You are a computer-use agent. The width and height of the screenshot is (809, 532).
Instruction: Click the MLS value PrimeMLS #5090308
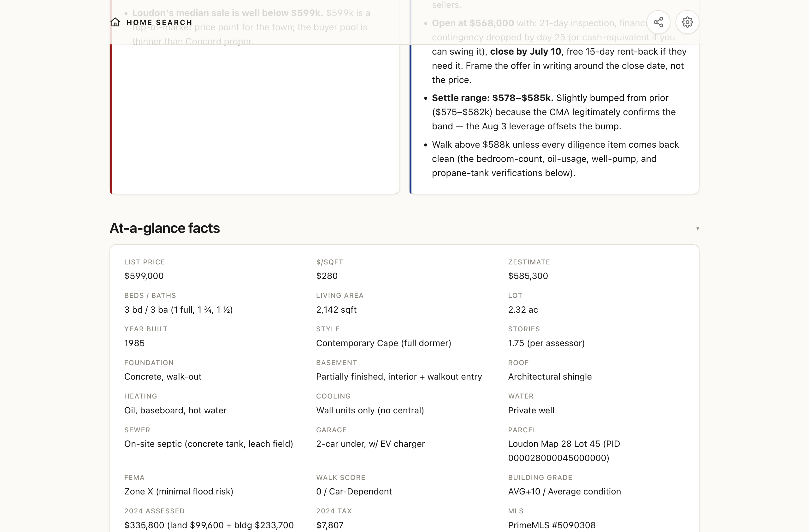click(552, 525)
